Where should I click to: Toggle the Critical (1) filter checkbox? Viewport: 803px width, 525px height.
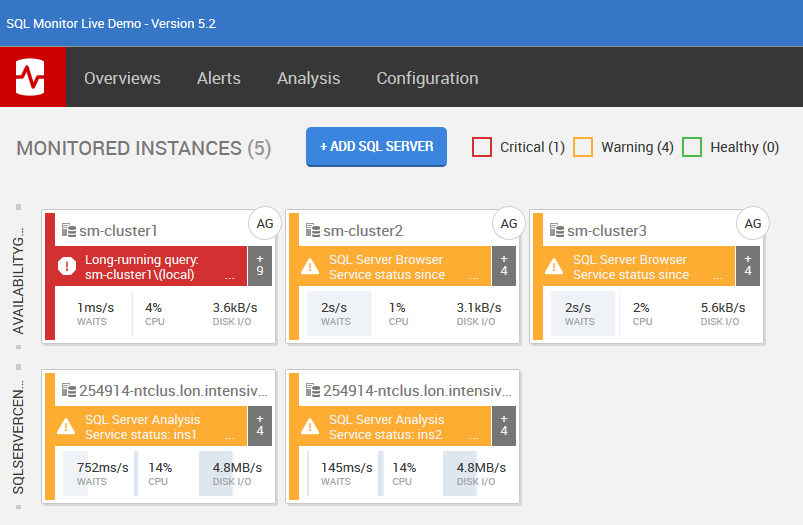[x=482, y=147]
